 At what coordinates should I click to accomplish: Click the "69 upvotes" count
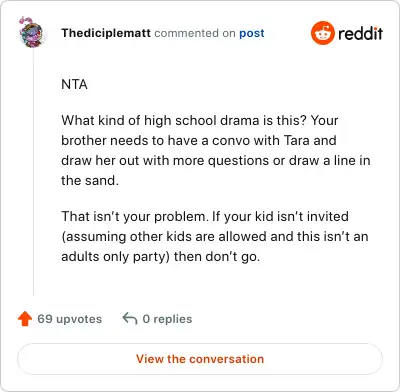69,319
